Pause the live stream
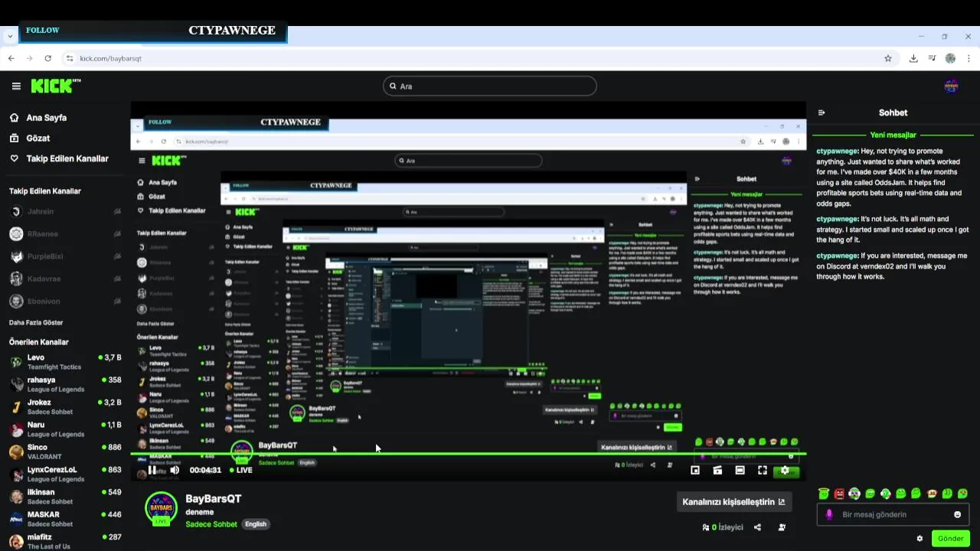Screen dimensions: 980x551 pos(152,470)
